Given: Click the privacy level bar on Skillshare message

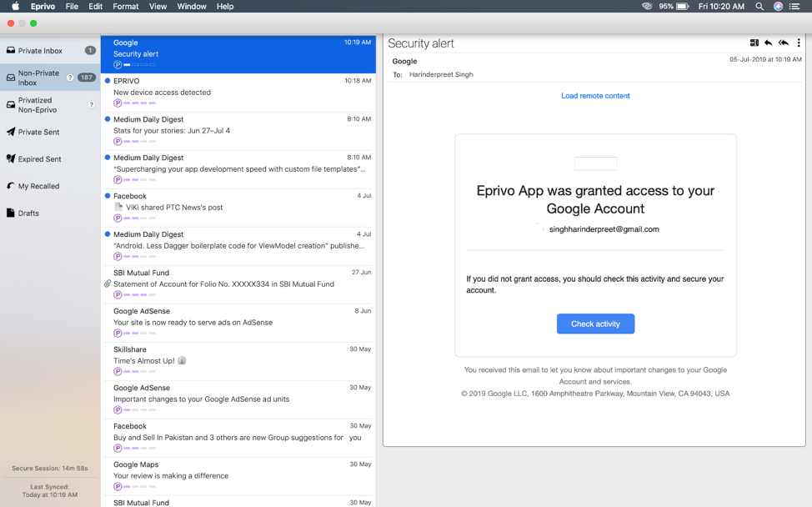Looking at the screenshot, I should click(x=140, y=371).
